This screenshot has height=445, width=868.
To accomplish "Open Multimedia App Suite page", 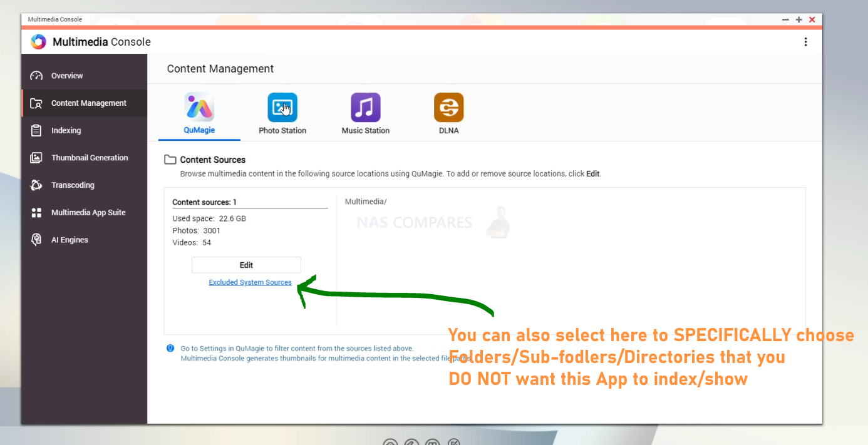I will [x=88, y=213].
